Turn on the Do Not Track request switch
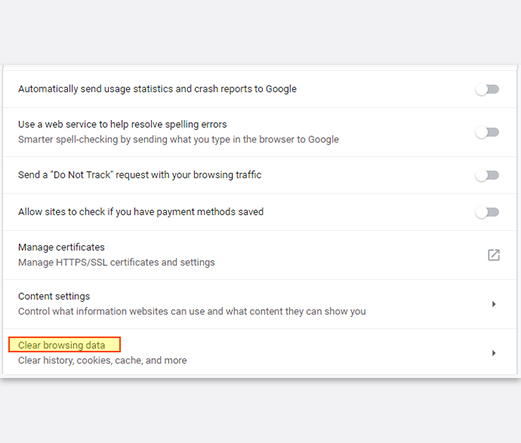 point(487,175)
